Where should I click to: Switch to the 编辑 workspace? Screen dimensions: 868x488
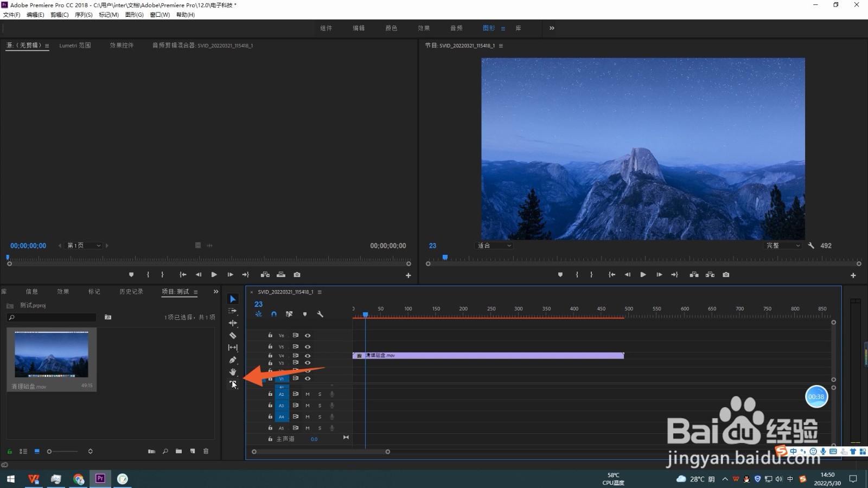359,28
